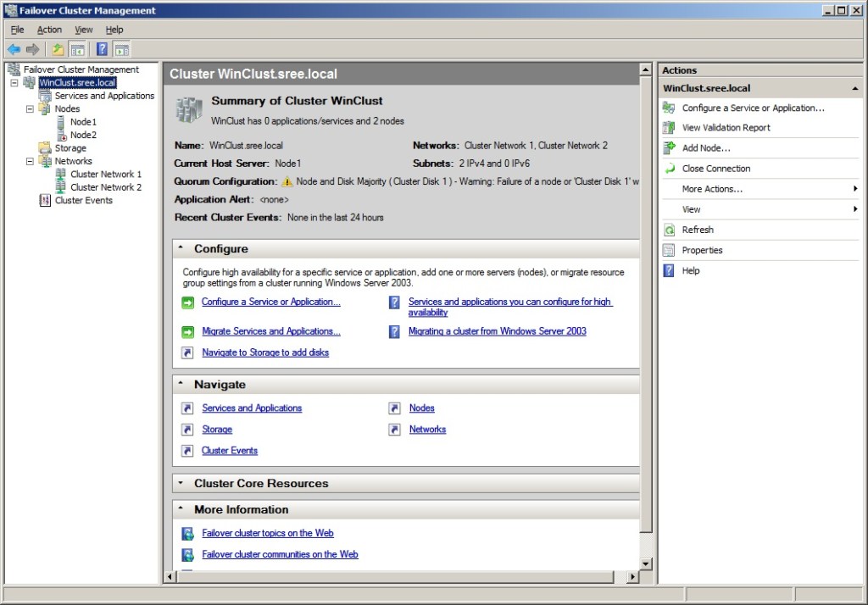Viewport: 868px width, 605px height.
Task: Collapse the Networks tree branch
Action: pos(30,161)
